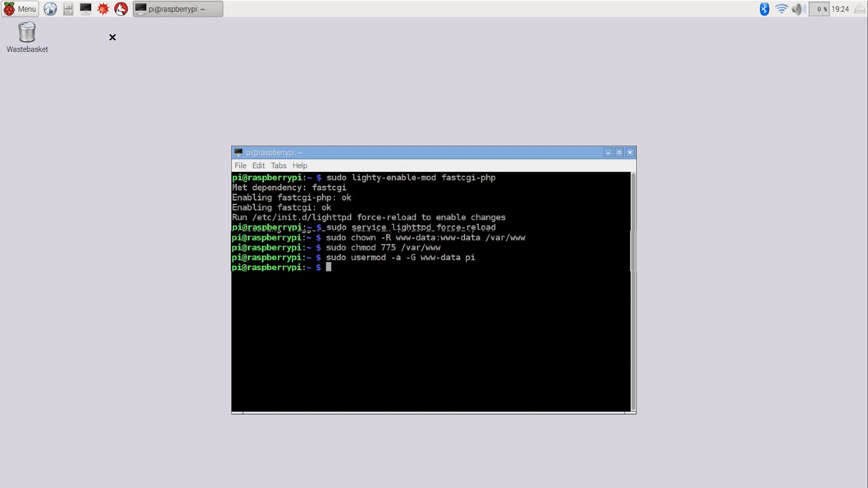The width and height of the screenshot is (868, 488).
Task: Launch the Wolfram wolf icon
Action: (121, 9)
